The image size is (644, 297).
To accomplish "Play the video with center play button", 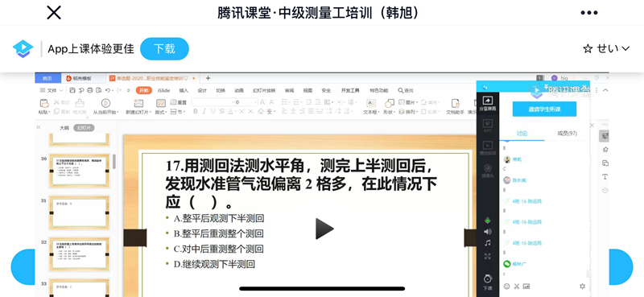I will coord(324,229).
